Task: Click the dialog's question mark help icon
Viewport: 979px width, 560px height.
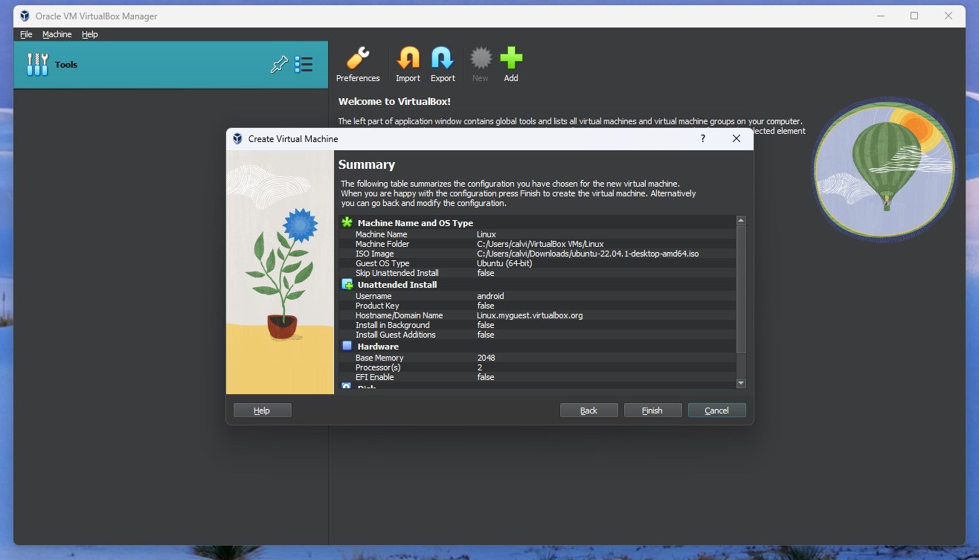Action: click(x=703, y=138)
